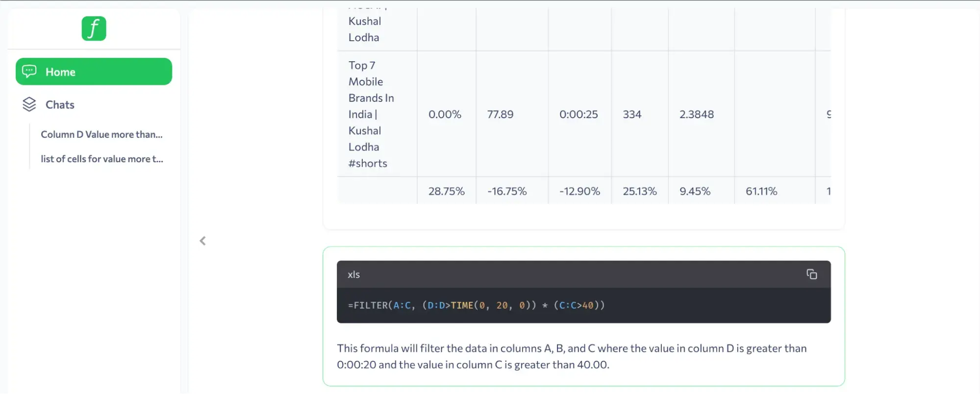Open the 'list of cells for value more' chat
Image resolution: width=980 pixels, height=394 pixels.
coord(102,159)
